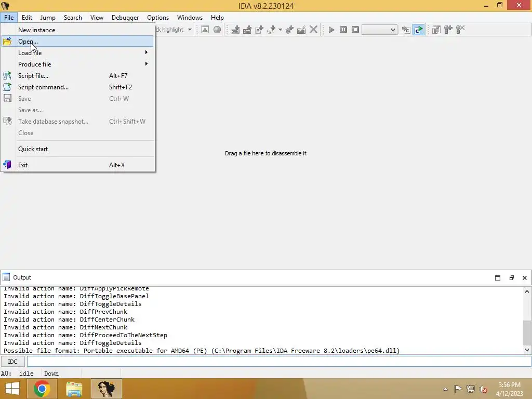Click the Script command icon in menu
Image resolution: width=532 pixels, height=399 pixels.
coord(7,87)
